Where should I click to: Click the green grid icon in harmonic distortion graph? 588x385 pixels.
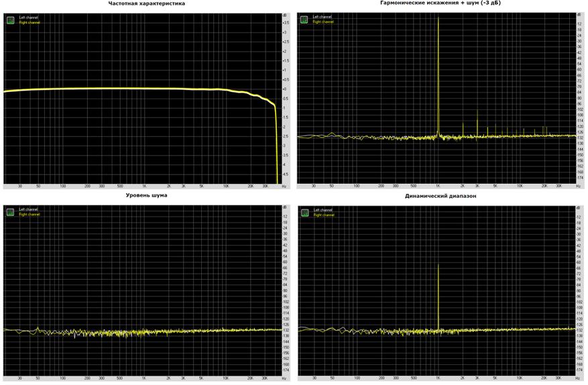tap(304, 19)
